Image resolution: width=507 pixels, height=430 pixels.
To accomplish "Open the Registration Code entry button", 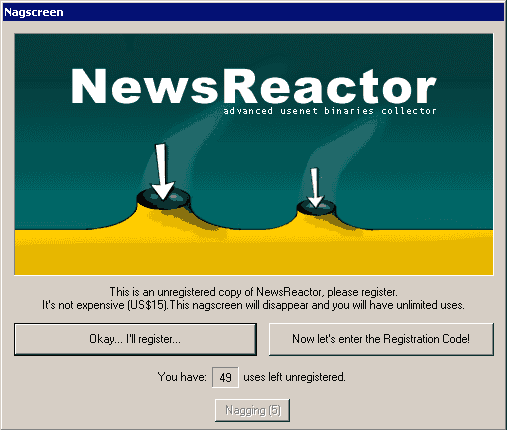I will [x=381, y=339].
